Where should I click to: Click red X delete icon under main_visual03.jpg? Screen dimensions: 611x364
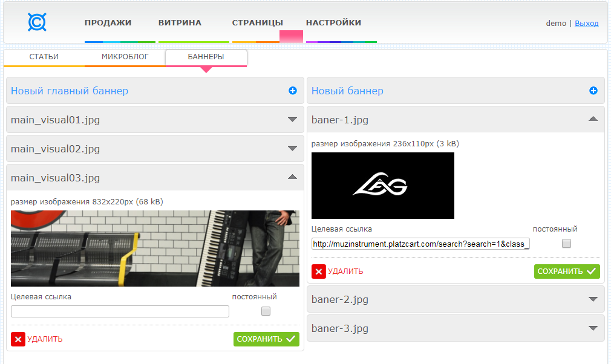18,339
